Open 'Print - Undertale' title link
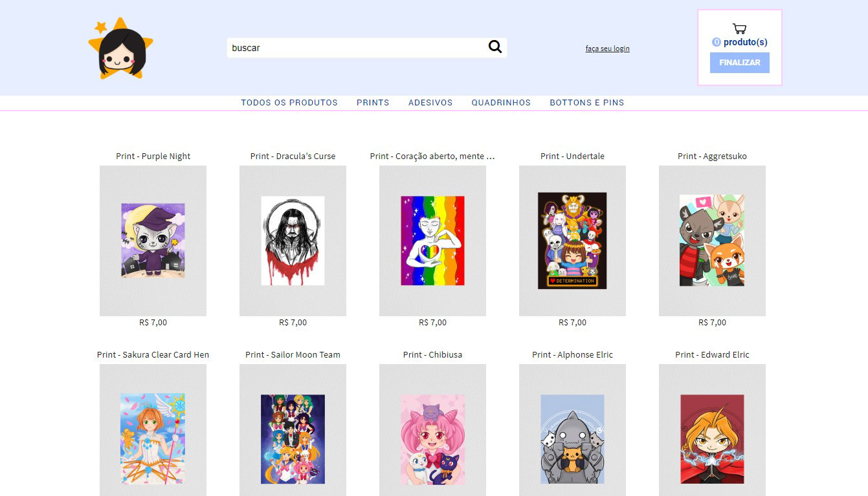 pos(572,156)
